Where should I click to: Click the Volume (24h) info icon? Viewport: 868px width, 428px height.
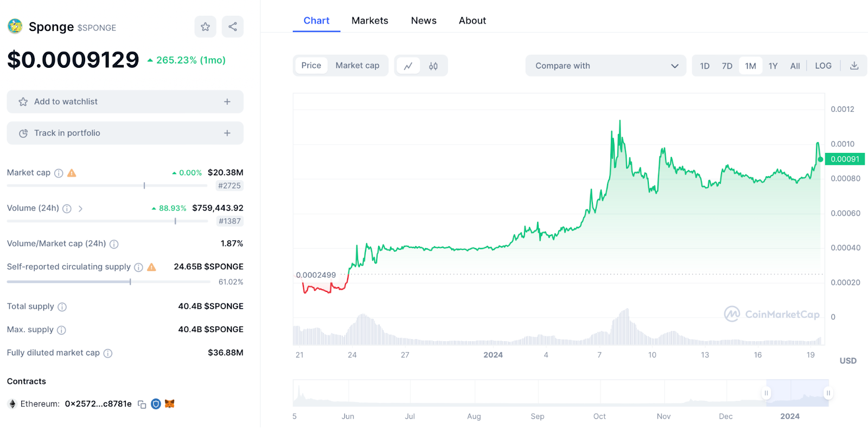(x=67, y=208)
